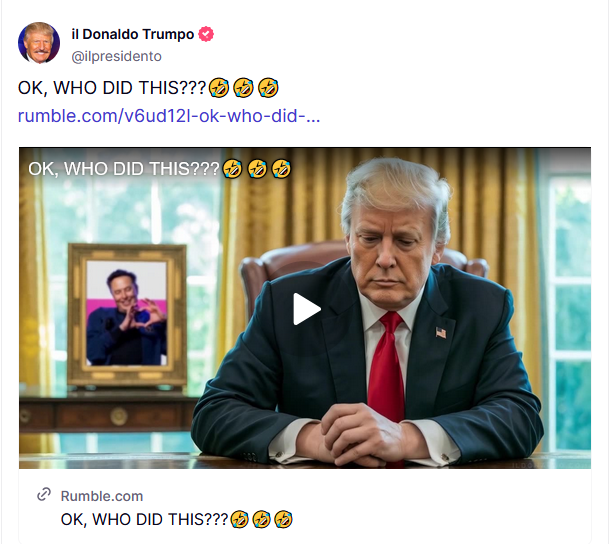Click the gold-framed picture in the video

click(x=127, y=316)
